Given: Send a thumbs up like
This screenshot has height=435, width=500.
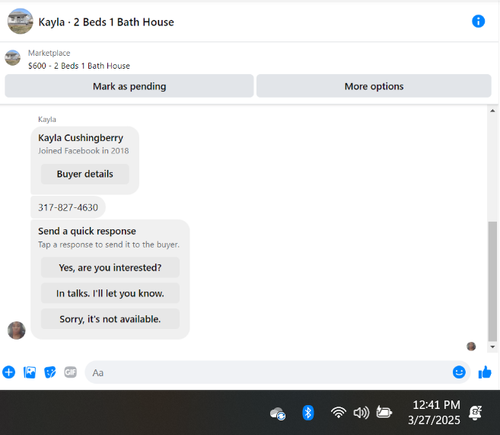Looking at the screenshot, I should tap(485, 372).
